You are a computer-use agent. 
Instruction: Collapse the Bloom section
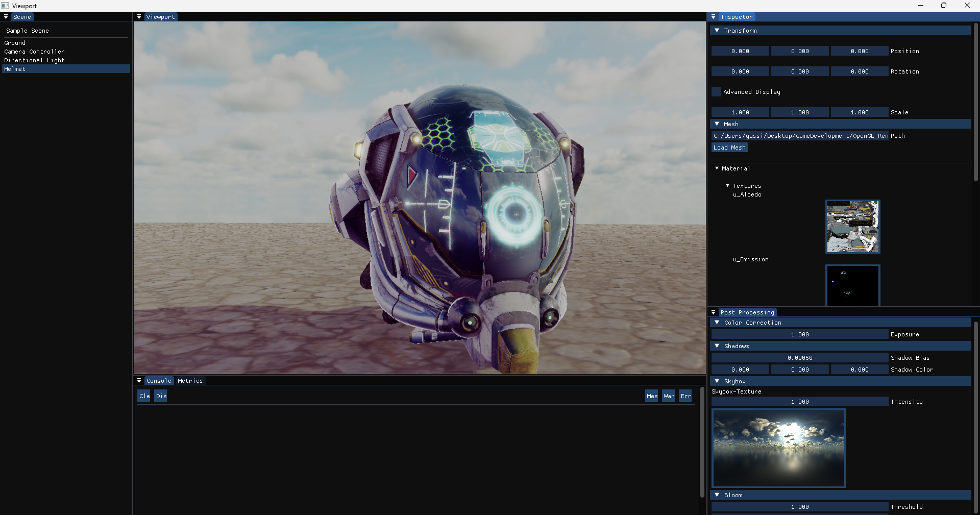coord(717,495)
